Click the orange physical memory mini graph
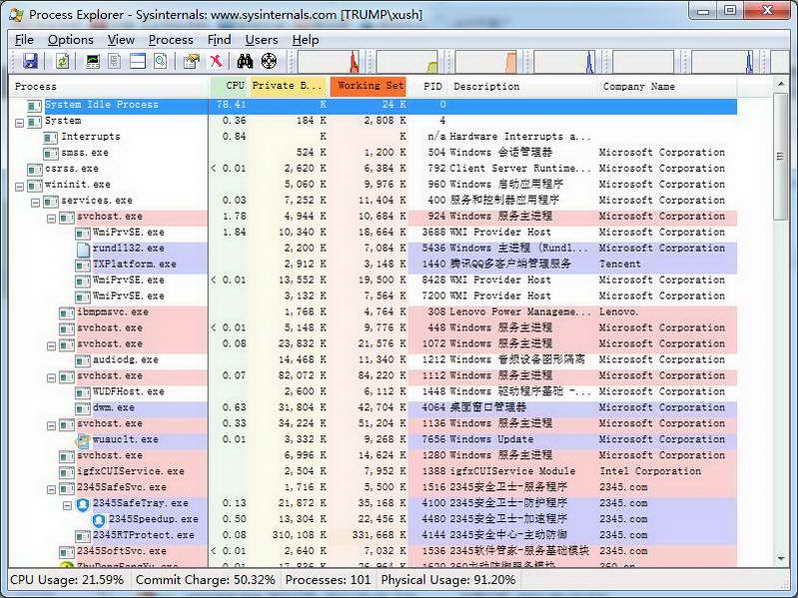This screenshot has height=598, width=798. click(x=486, y=62)
